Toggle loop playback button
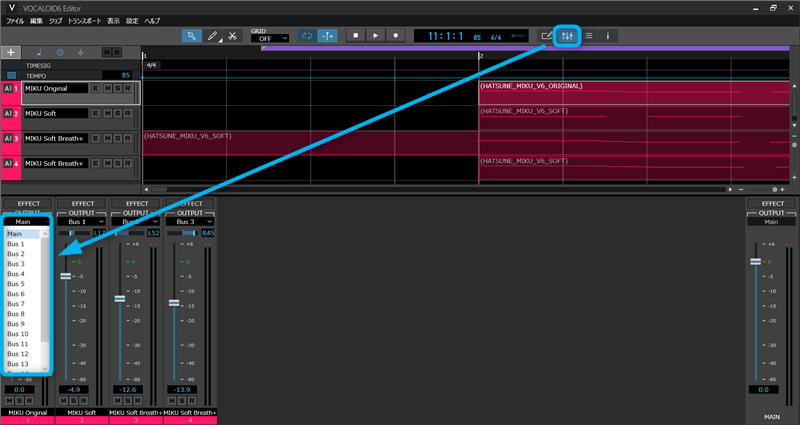The width and height of the screenshot is (800, 425). pos(307,36)
